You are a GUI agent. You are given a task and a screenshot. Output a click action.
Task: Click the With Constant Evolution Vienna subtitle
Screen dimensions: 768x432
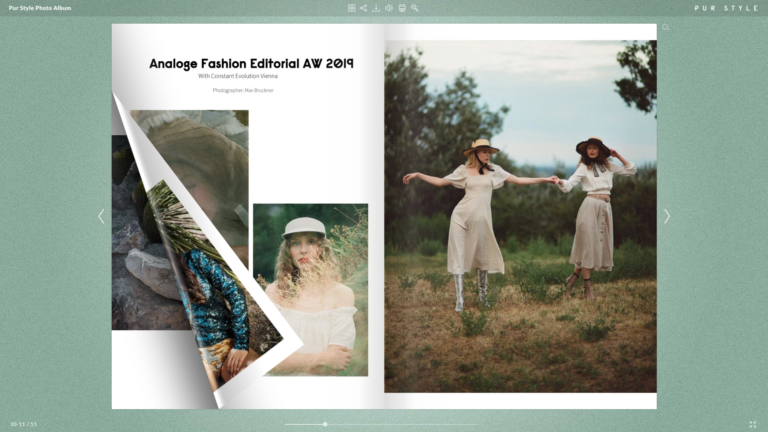(238, 76)
